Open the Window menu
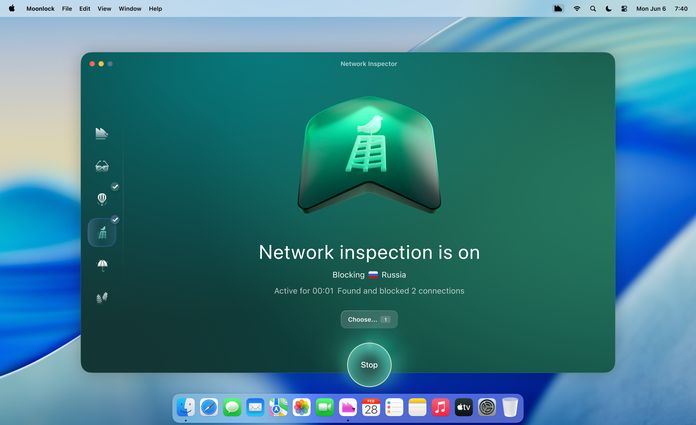Image resolution: width=696 pixels, height=425 pixels. click(x=130, y=8)
